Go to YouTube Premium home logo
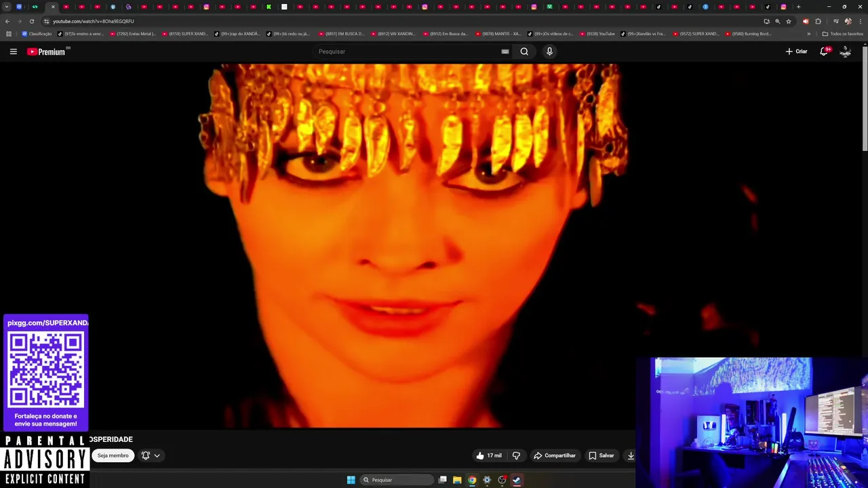This screenshot has width=868, height=488. tap(47, 52)
